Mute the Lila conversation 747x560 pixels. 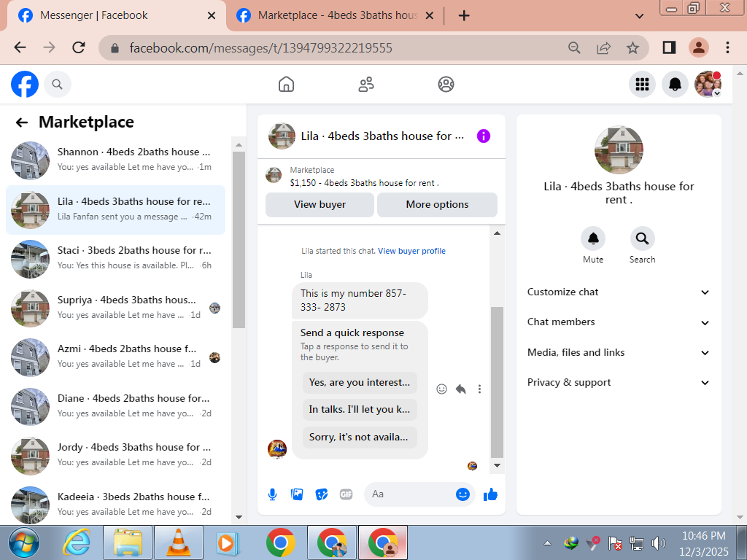[x=593, y=238]
